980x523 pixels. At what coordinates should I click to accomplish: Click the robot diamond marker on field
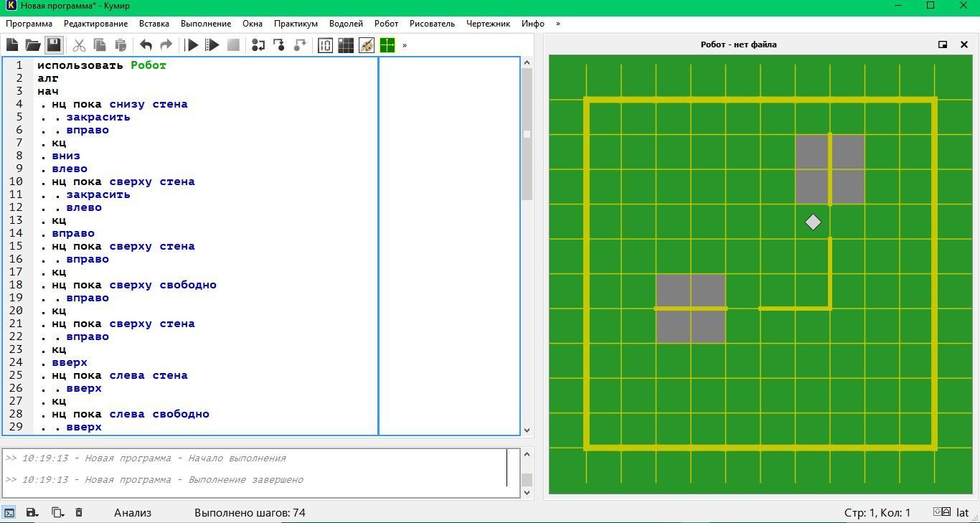pyautogui.click(x=813, y=222)
